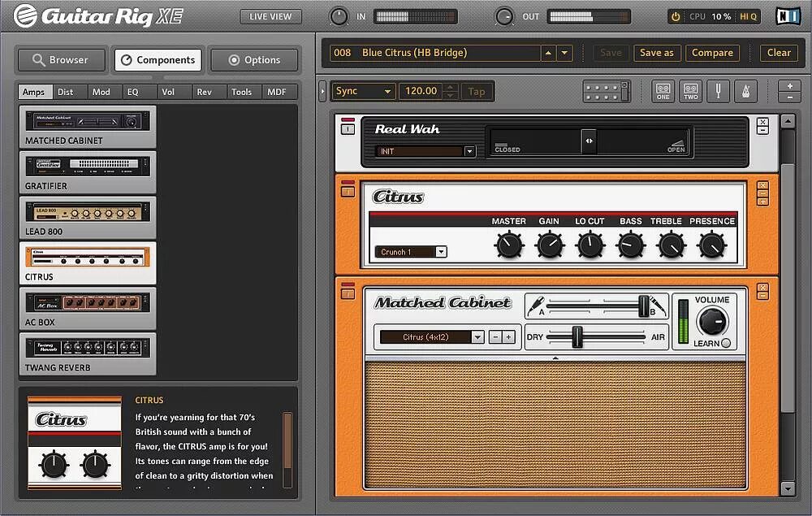Open the preset list dropdown arrow
Screen dimensions: 812x516
click(564, 53)
